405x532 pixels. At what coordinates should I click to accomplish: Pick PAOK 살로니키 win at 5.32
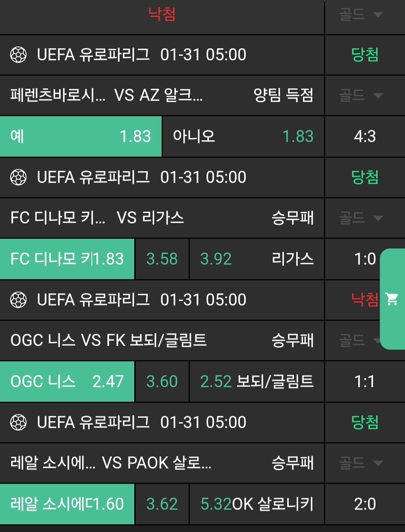[x=257, y=504]
